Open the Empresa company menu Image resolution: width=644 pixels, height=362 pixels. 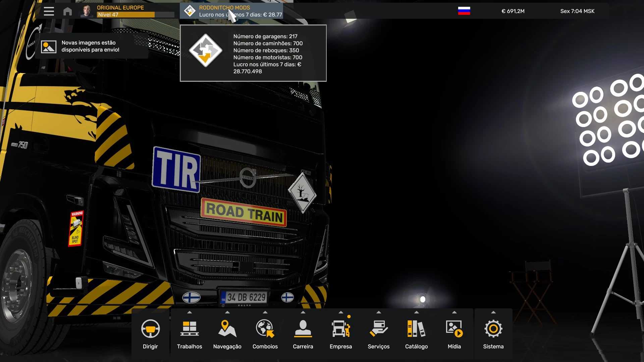point(341,329)
